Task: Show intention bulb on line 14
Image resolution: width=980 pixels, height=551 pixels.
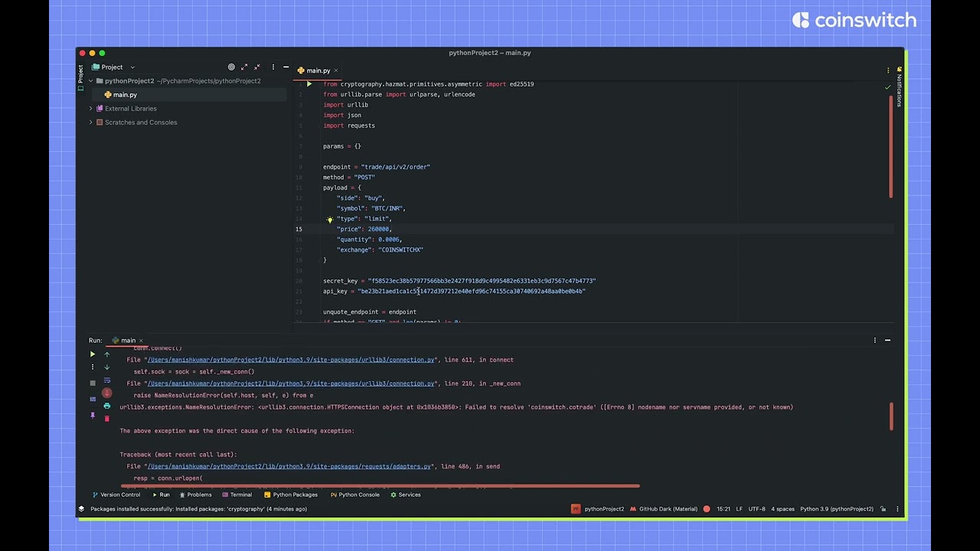Action: (x=330, y=219)
